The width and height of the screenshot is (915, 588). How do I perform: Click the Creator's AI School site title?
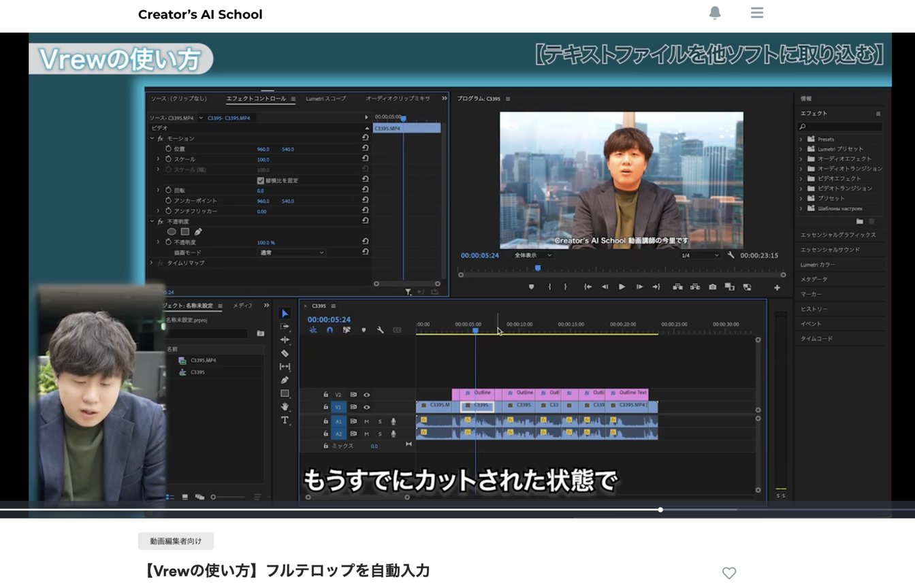[200, 14]
